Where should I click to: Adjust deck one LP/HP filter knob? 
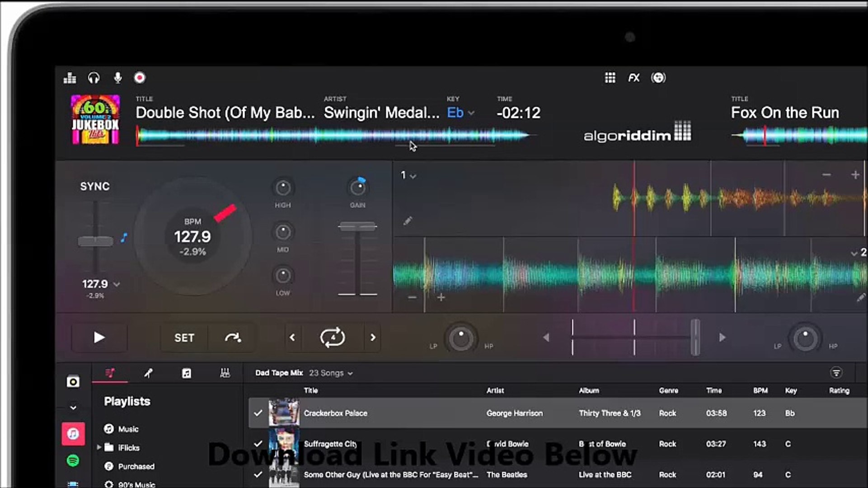tap(461, 338)
